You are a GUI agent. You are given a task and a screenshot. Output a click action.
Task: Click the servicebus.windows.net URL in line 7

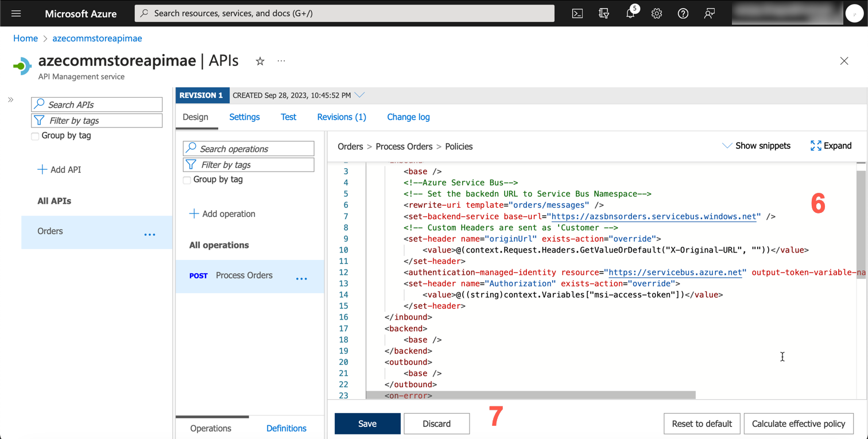(x=653, y=216)
